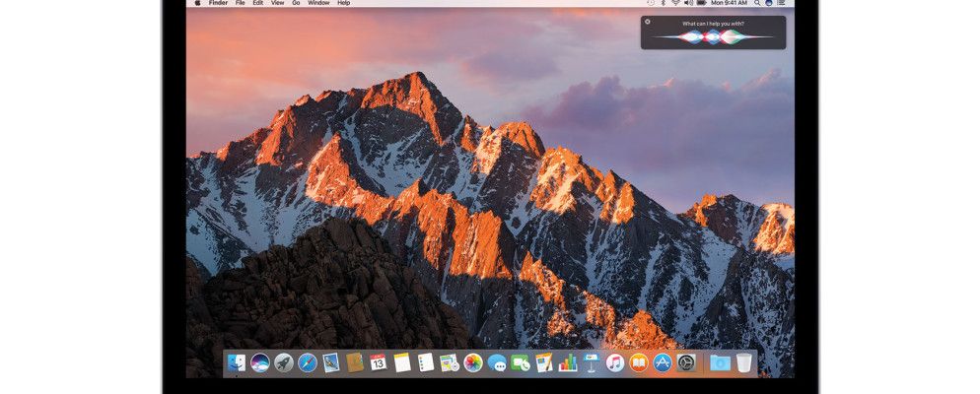980x394 pixels.
Task: Click the Time Machine menu bar icon
Action: click(652, 3)
